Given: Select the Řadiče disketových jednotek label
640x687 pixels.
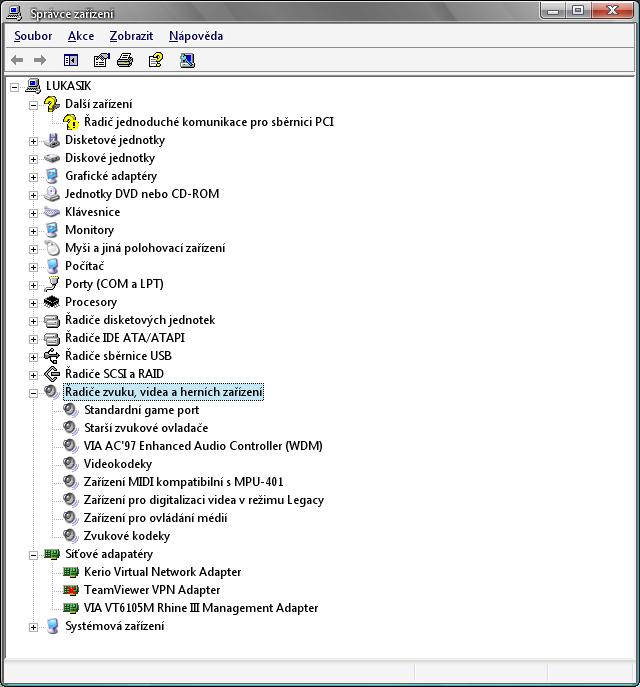Looking at the screenshot, I should click(x=140, y=320).
